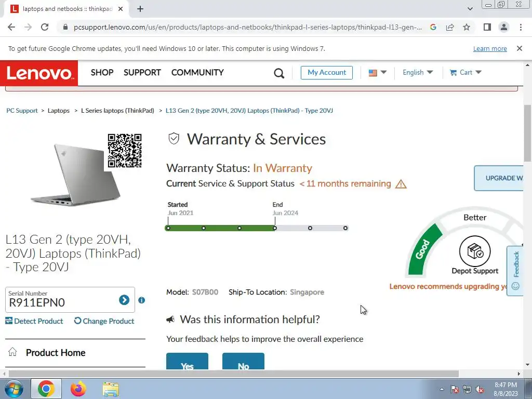The height and width of the screenshot is (399, 532).
Task: Click the My Account button
Action: (327, 73)
